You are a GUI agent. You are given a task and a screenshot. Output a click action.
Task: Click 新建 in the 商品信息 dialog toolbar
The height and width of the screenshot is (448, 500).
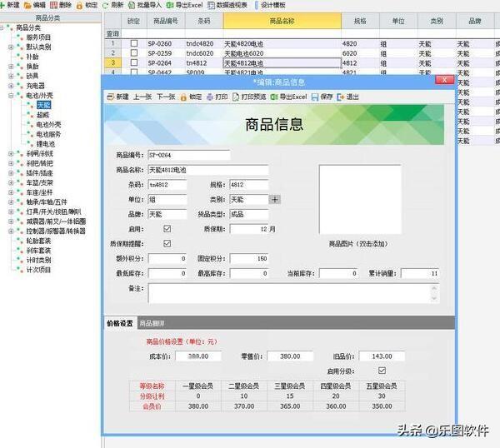coord(117,97)
